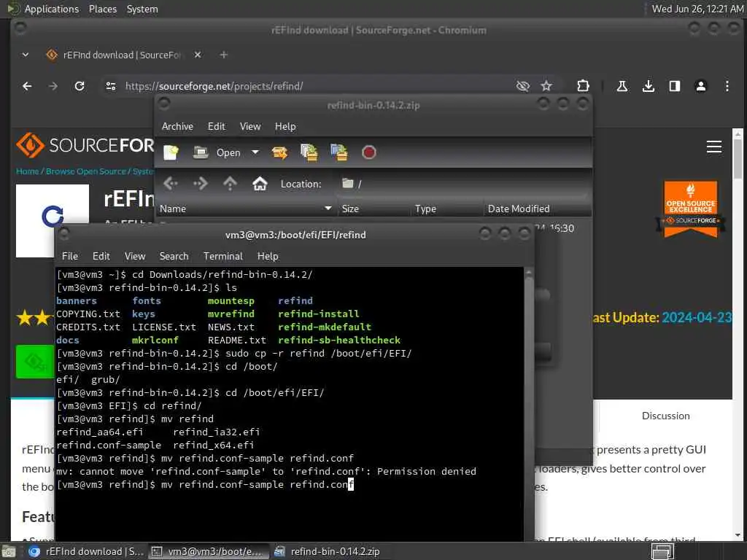Click the terminal vertical scrollbar

(528, 405)
